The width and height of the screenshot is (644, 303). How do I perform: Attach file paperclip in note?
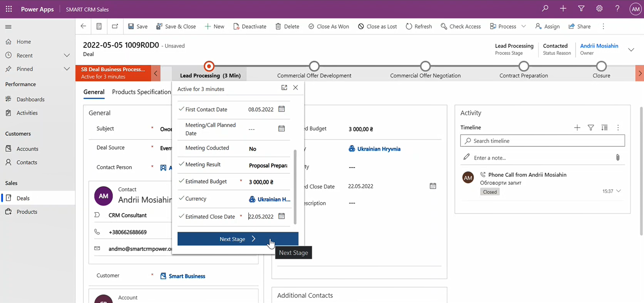[618, 157]
